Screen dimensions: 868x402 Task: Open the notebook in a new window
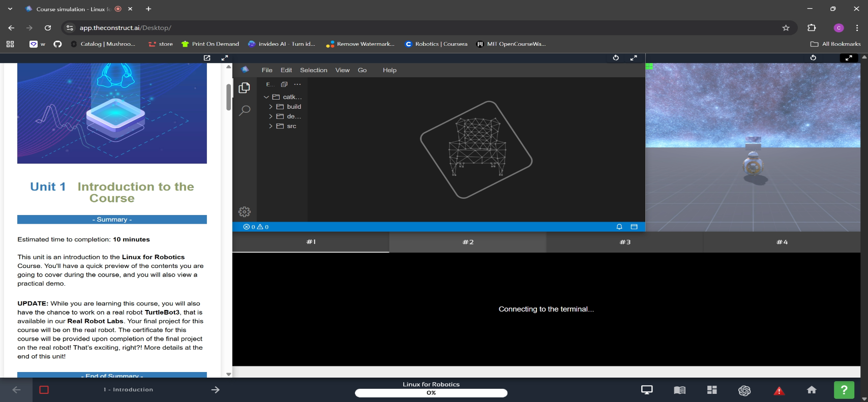click(x=207, y=58)
